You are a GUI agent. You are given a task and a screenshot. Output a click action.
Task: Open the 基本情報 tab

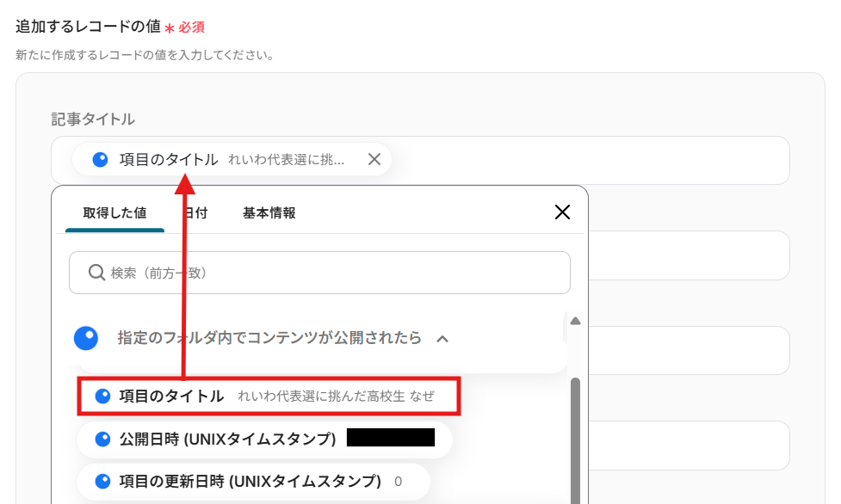[x=269, y=213]
